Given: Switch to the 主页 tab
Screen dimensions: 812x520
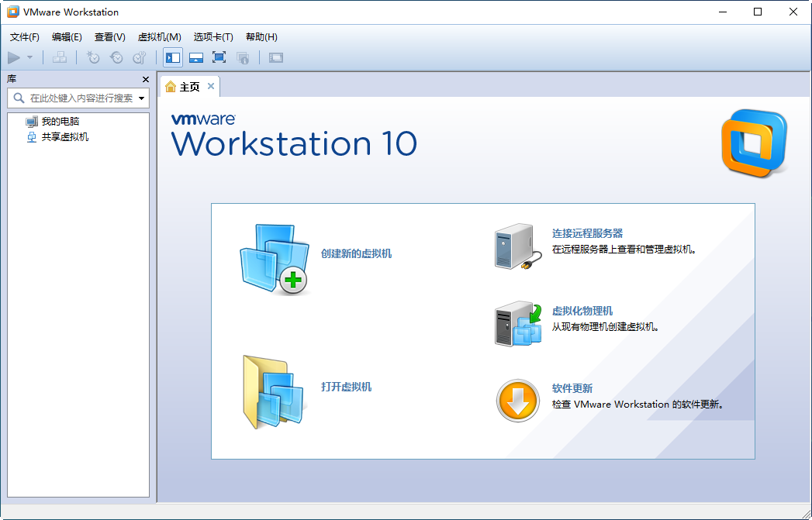Looking at the screenshot, I should [188, 87].
